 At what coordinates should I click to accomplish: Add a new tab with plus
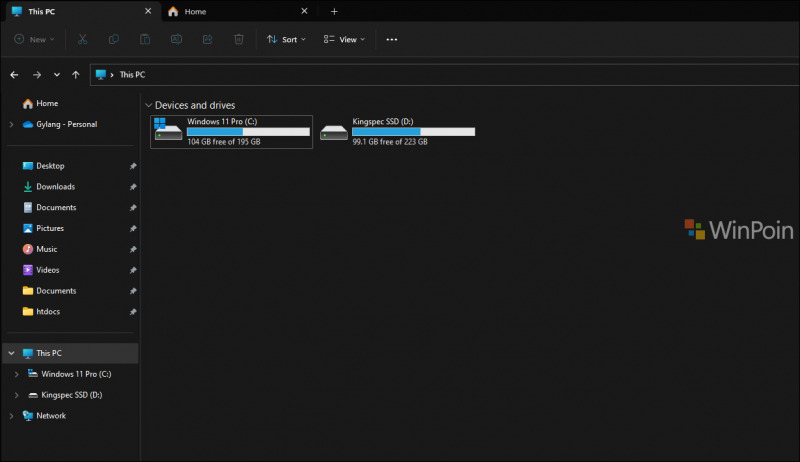pyautogui.click(x=334, y=11)
